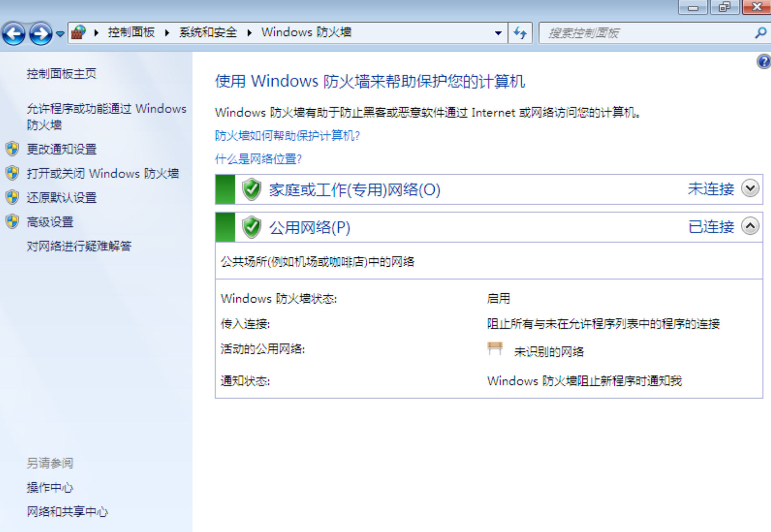Open the address bar history dropdown
Image resolution: width=771 pixels, height=532 pixels.
point(498,33)
